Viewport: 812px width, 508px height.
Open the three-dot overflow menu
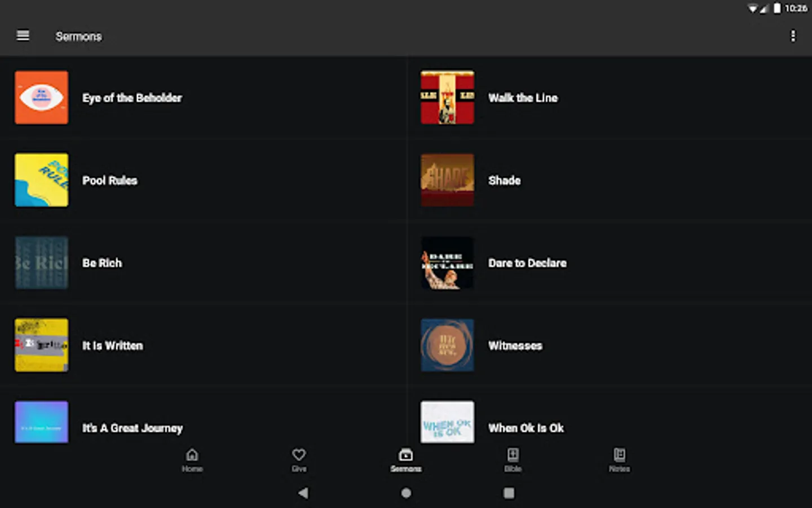tap(793, 36)
